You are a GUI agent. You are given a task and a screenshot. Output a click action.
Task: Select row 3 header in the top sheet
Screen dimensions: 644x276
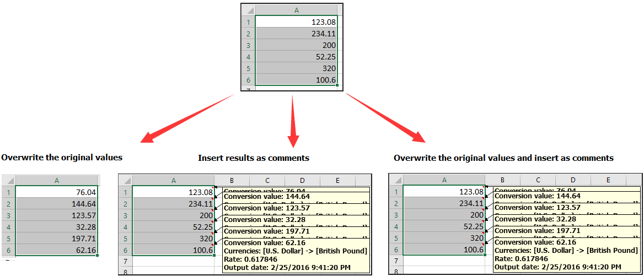click(x=248, y=45)
